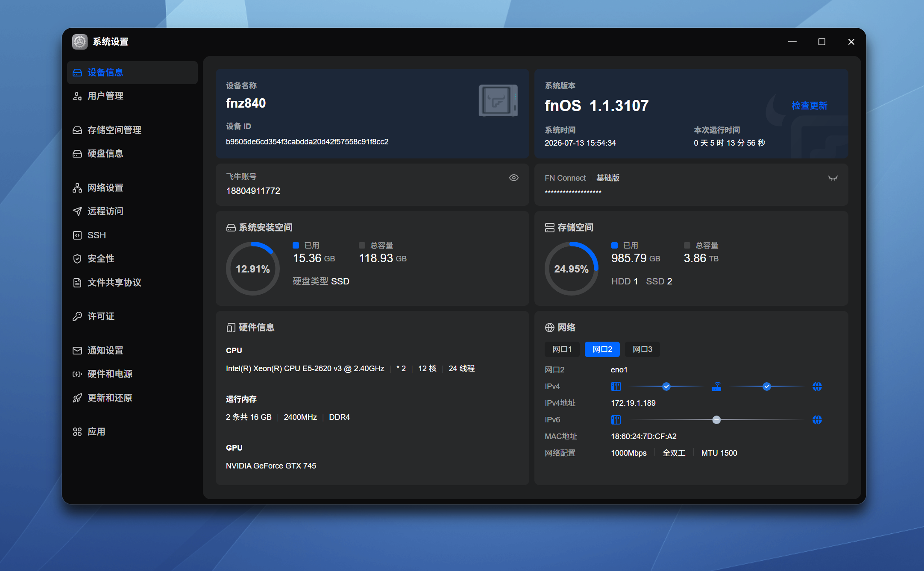This screenshot has height=571, width=924.
Task: Click the 更新和还原 rocket icon
Action: coord(77,398)
